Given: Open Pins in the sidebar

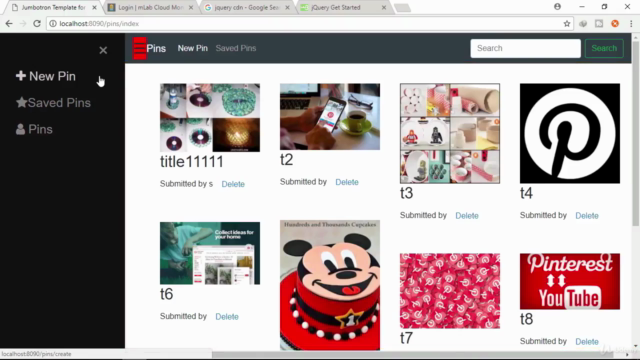Looking at the screenshot, I should pos(34,129).
